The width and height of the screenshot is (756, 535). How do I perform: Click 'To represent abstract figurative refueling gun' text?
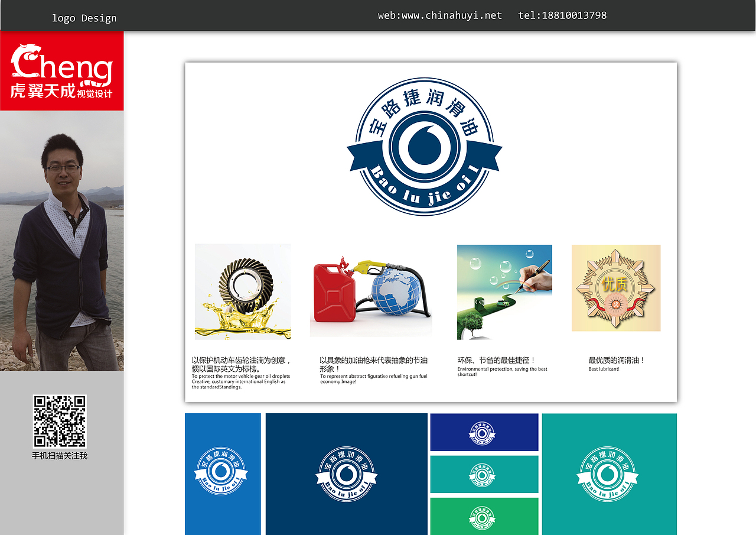pyautogui.click(x=374, y=379)
